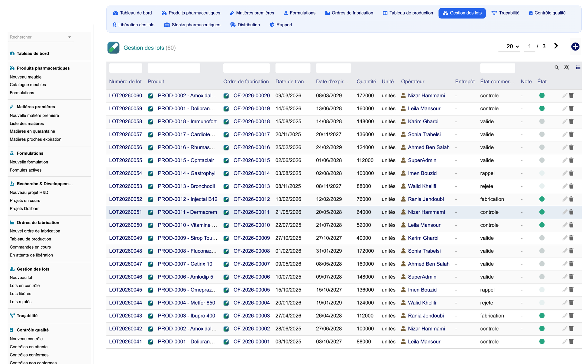This screenshot has height=364, width=588.
Task: Sort by Quantité column header
Action: tap(366, 82)
